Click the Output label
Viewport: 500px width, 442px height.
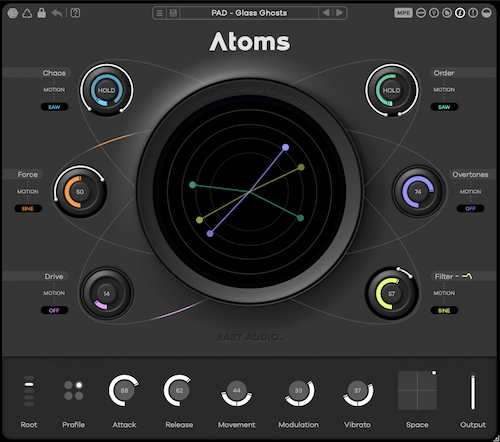pyautogui.click(x=473, y=425)
